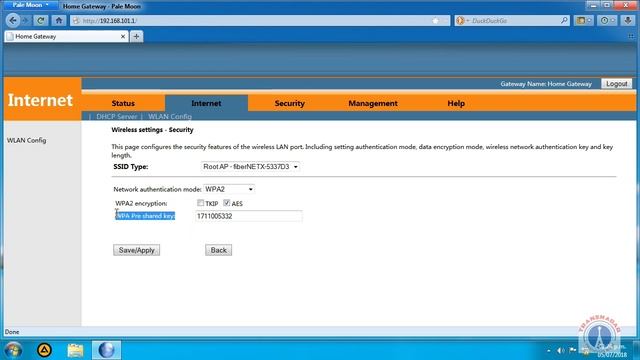Open the Security tab
The image size is (640, 360).
click(289, 103)
